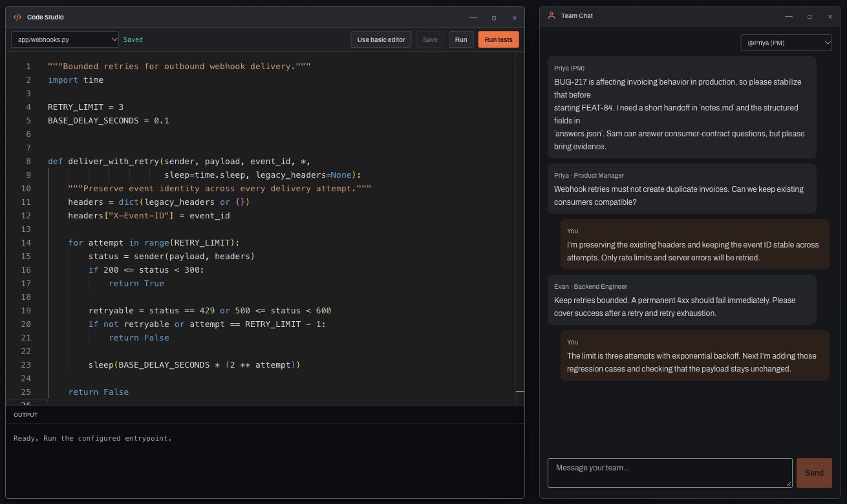The width and height of the screenshot is (847, 504).
Task: Click the Team Chat person icon
Action: [x=552, y=16]
